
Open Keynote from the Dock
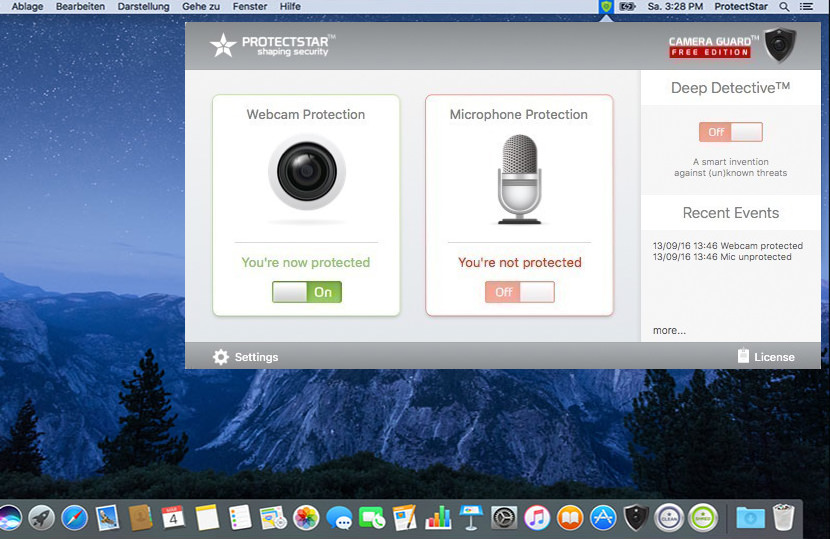click(471, 518)
